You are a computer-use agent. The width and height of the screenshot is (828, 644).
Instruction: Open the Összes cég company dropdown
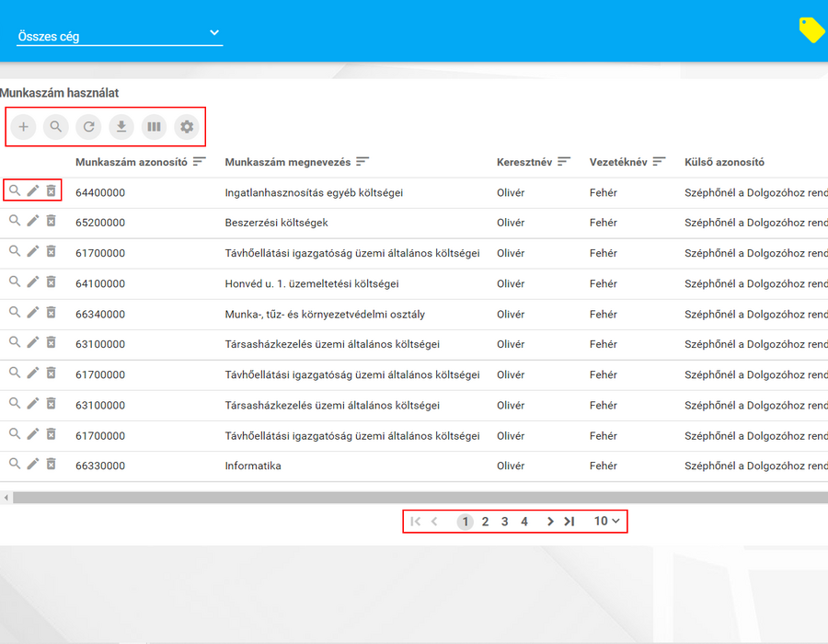coord(120,35)
